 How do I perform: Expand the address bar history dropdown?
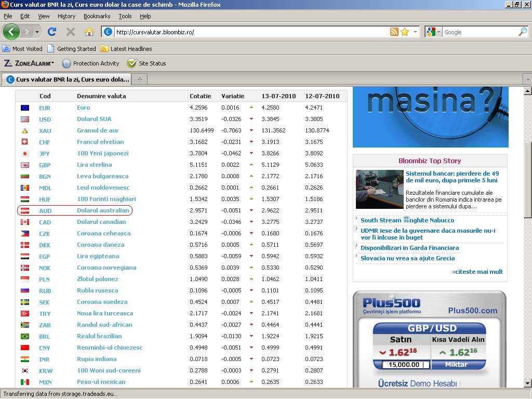pyautogui.click(x=415, y=32)
